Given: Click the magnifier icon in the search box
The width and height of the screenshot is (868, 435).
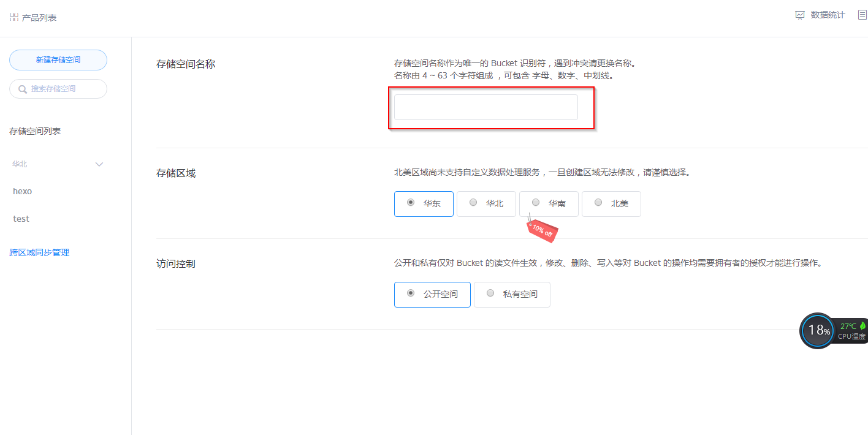Looking at the screenshot, I should (21, 89).
